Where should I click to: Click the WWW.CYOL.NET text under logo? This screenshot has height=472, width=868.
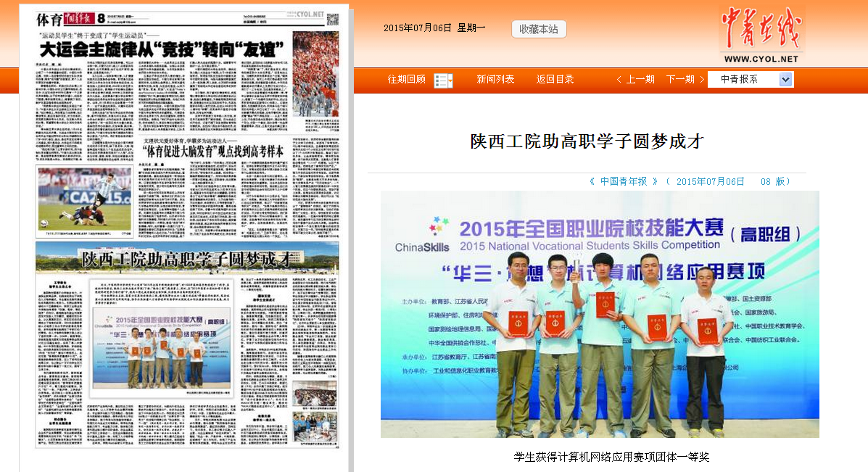(x=760, y=59)
